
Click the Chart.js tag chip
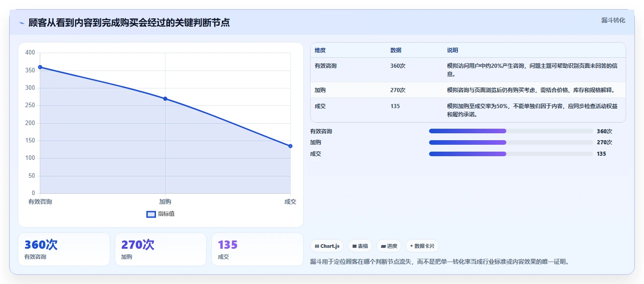coord(327,246)
